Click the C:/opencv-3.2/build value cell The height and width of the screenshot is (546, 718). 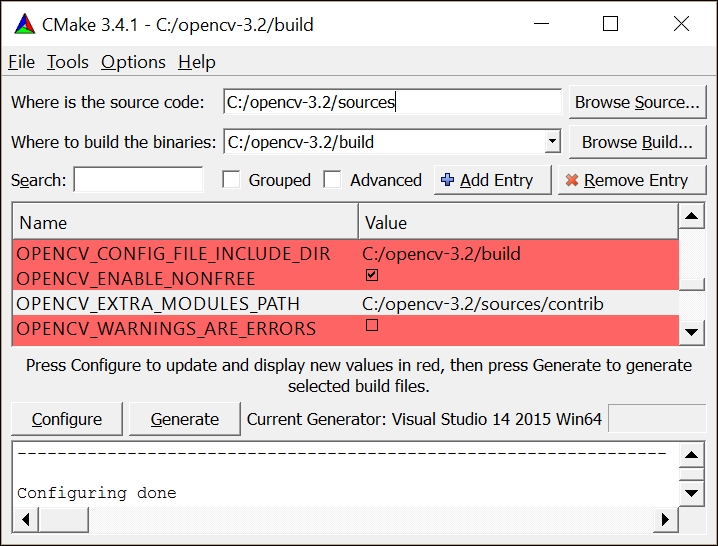pos(518,254)
